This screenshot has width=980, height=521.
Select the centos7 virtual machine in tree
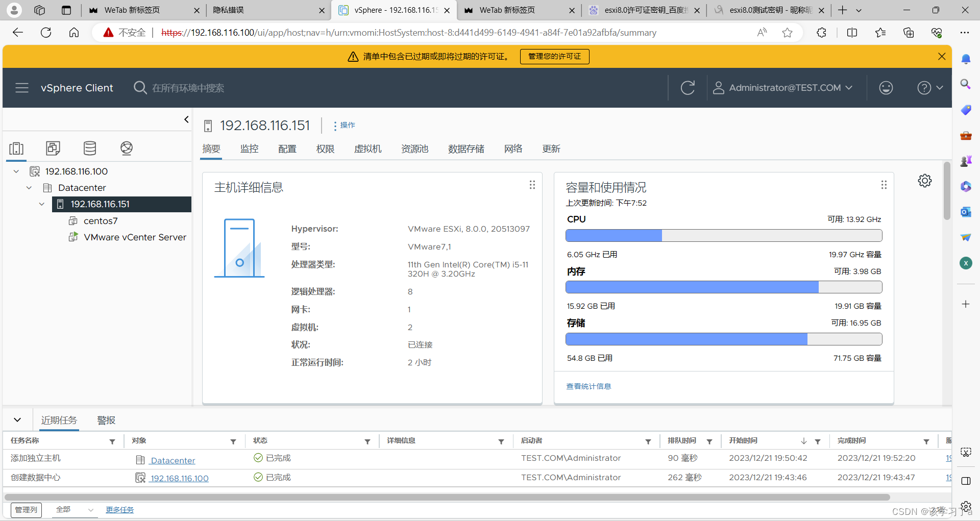101,221
